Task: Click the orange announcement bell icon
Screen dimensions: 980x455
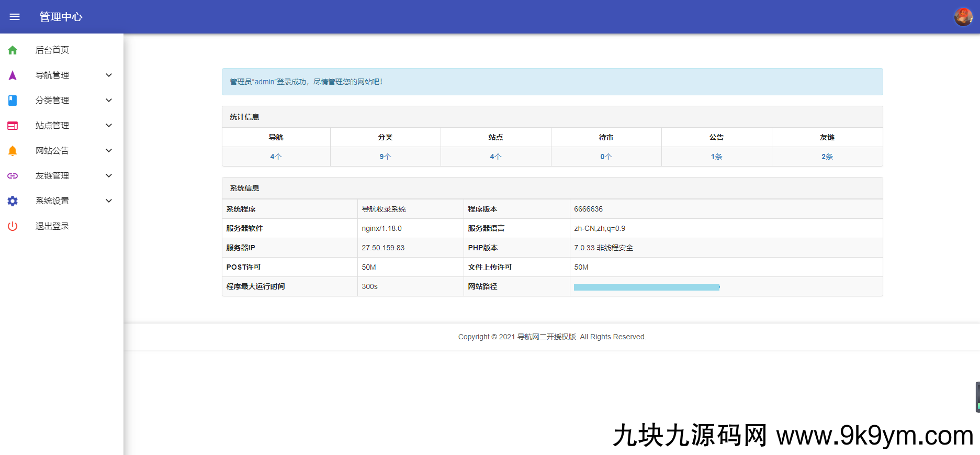Action: (13, 151)
